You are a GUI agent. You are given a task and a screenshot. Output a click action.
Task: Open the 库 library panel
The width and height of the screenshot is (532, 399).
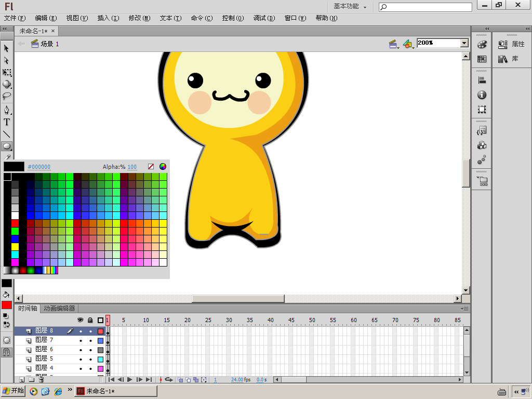[x=508, y=59]
